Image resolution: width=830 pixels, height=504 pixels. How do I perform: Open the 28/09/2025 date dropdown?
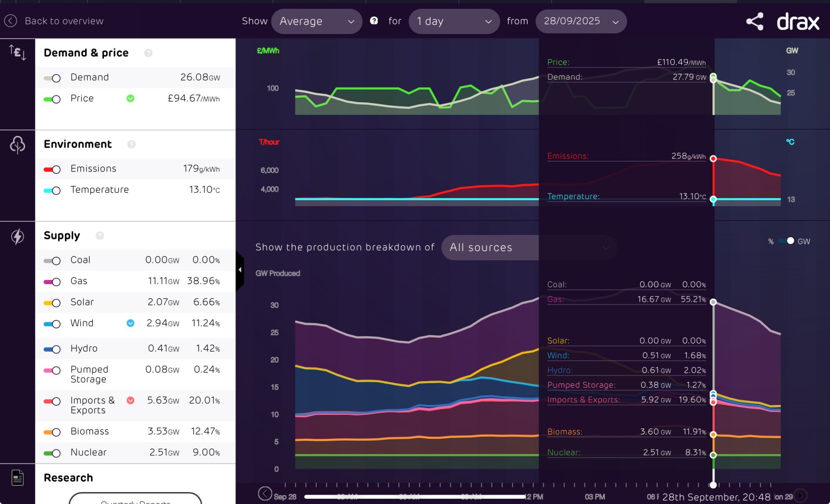tap(580, 21)
